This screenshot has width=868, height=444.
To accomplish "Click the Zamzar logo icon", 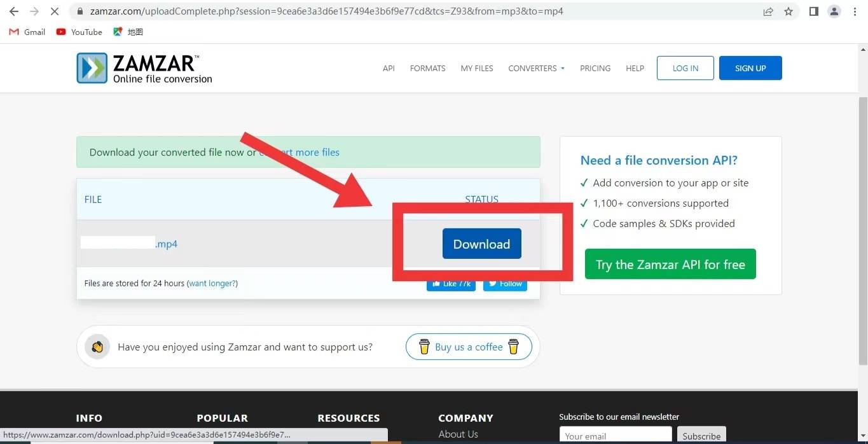I will tap(92, 68).
